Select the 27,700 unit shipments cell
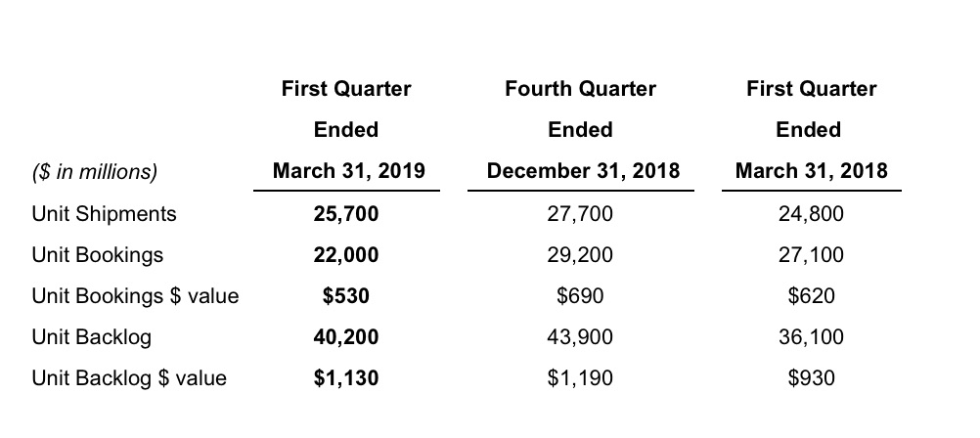The image size is (980, 438). [581, 214]
